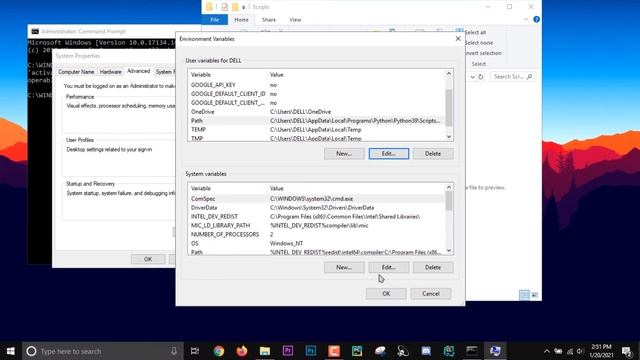Click the taskbar clock showing 2:51 PM
640x360 pixels.
[601, 351]
